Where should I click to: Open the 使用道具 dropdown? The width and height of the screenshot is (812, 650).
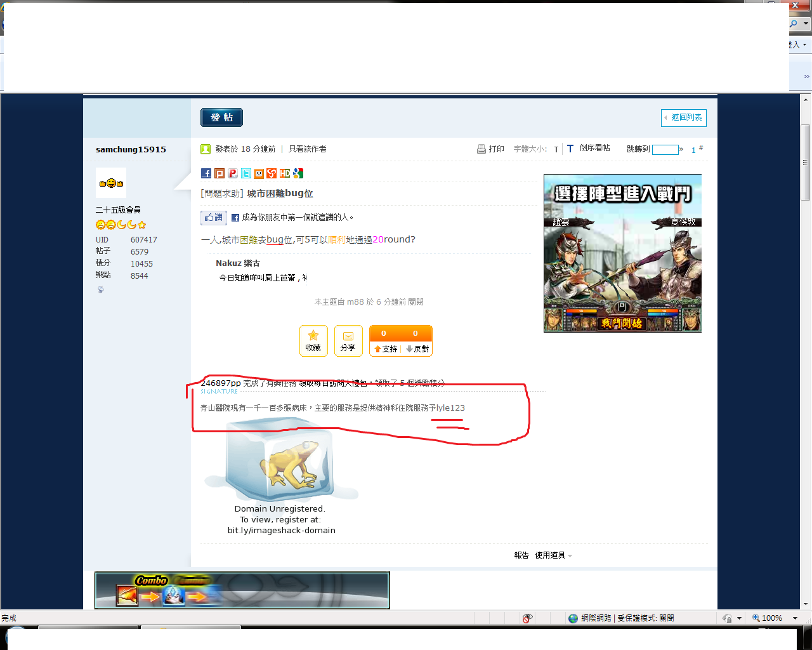[553, 555]
